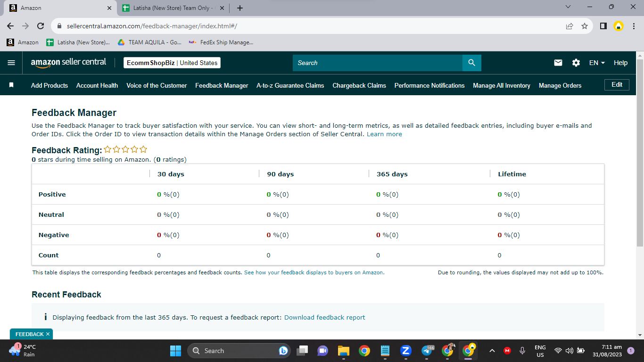
Task: Open the settings gear icon
Action: pyautogui.click(x=576, y=63)
